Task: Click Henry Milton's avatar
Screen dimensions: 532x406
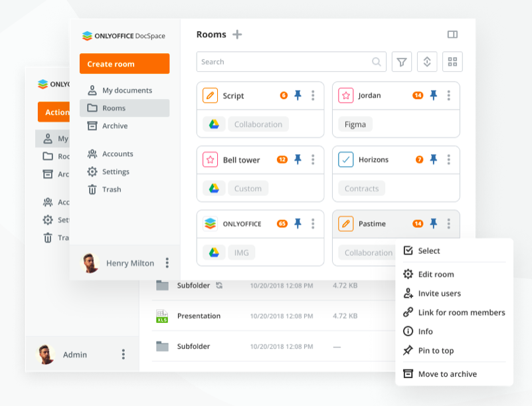Action: pos(90,262)
